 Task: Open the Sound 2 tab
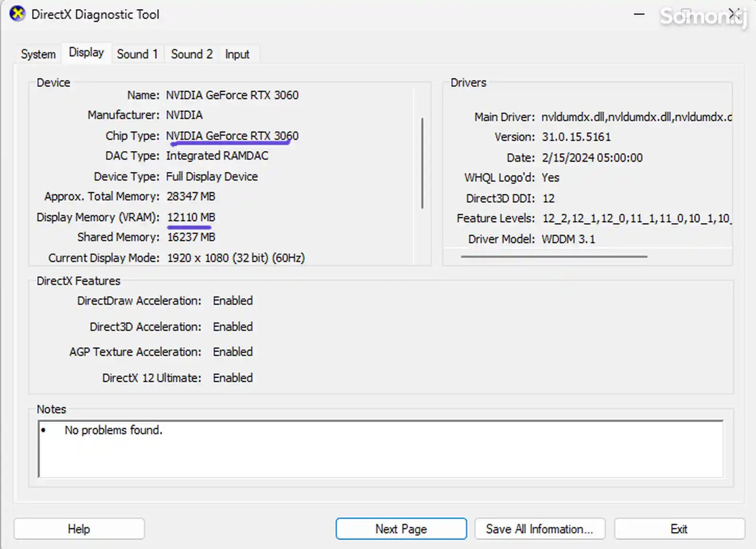(x=192, y=54)
